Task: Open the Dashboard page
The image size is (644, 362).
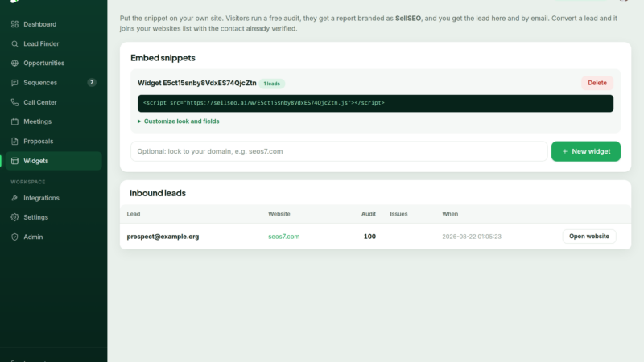Action: 53,24
